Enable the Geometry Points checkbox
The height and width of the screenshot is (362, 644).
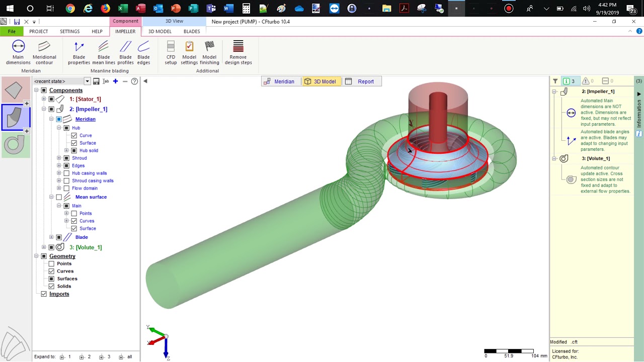click(x=51, y=263)
